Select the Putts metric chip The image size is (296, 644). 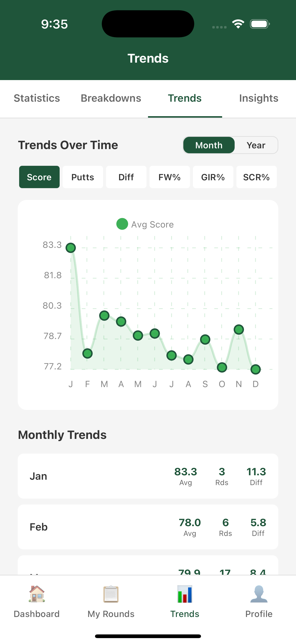point(83,177)
